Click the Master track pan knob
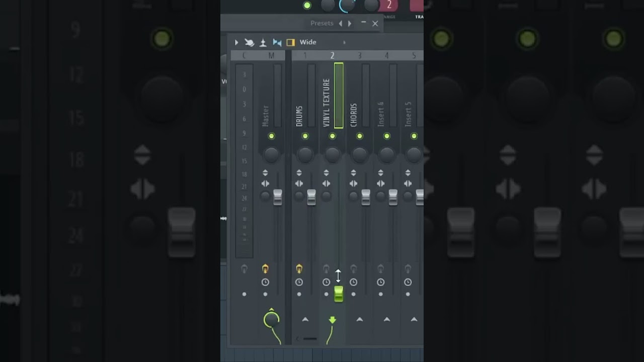This screenshot has height=362, width=644. pos(272,155)
